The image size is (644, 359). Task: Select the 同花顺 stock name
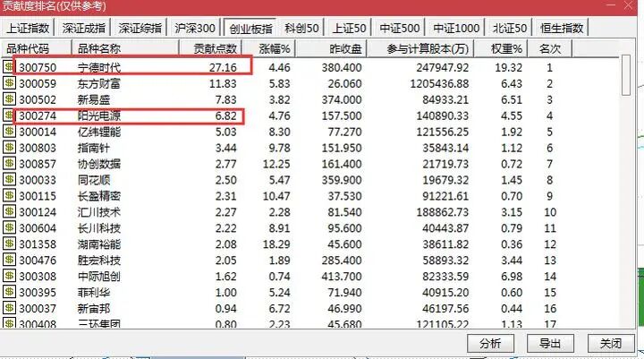94,180
